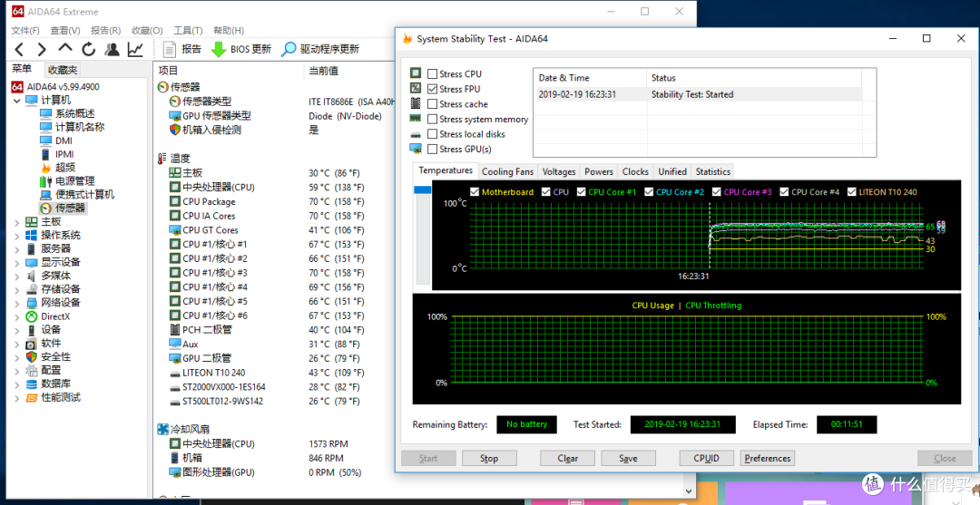Click the 当前值 column header

tap(324, 71)
